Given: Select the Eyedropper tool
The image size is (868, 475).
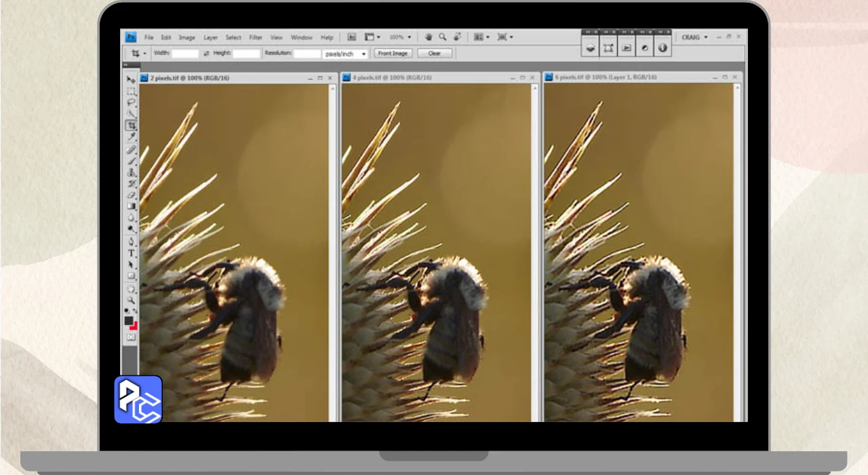Looking at the screenshot, I should click(131, 137).
